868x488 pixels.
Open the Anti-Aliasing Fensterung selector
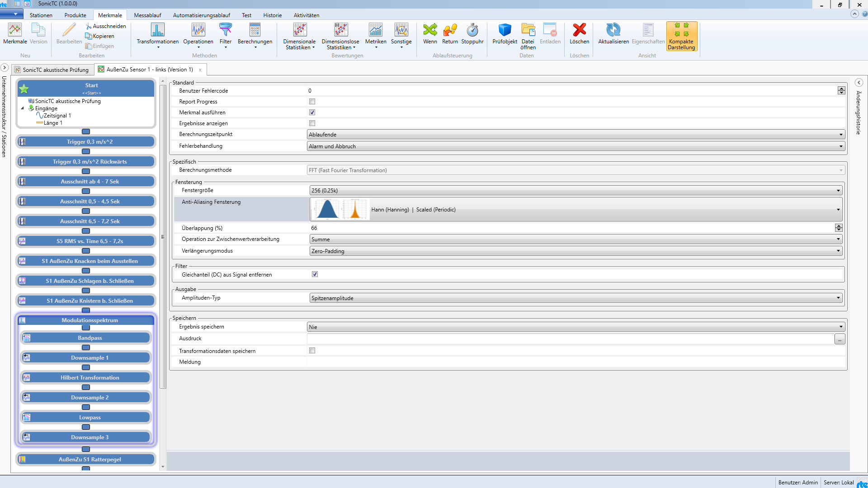pyautogui.click(x=839, y=209)
